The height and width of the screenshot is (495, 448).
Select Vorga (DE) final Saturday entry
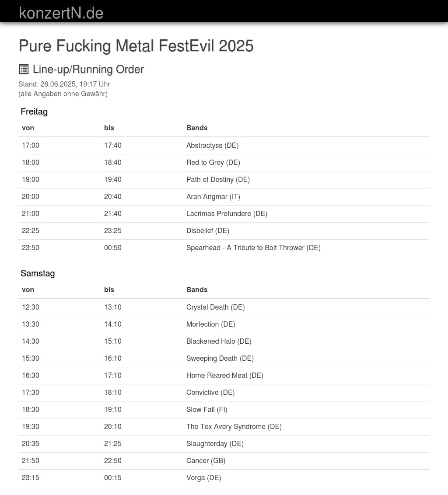pyautogui.click(x=203, y=478)
